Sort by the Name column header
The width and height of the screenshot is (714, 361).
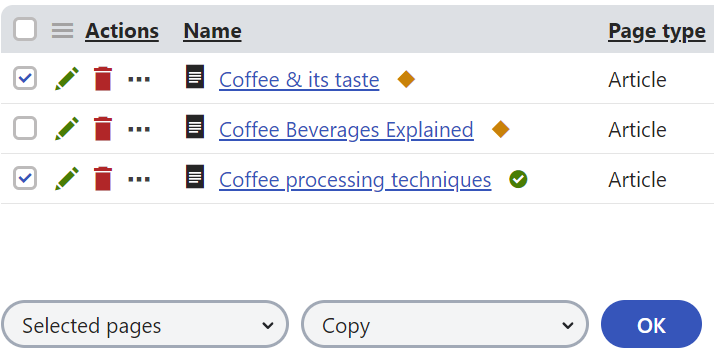(x=212, y=31)
